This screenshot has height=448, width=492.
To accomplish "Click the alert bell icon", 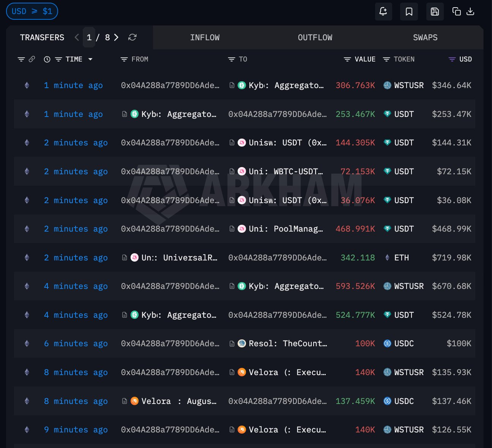I will tap(383, 11).
